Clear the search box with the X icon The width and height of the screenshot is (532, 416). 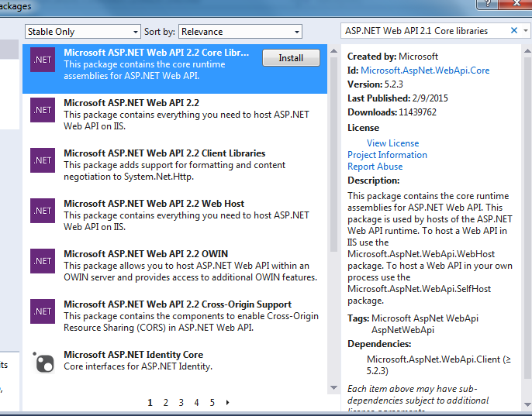[513, 31]
